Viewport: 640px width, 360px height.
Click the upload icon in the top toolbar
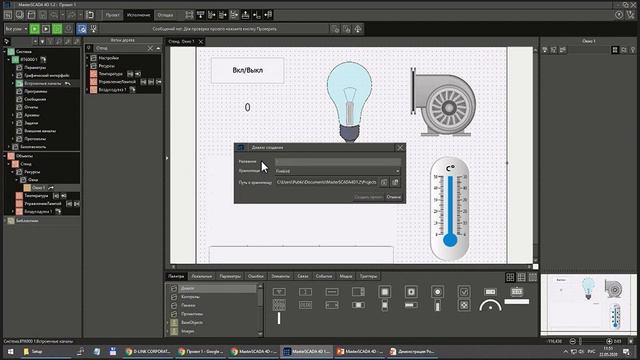[x=245, y=15]
